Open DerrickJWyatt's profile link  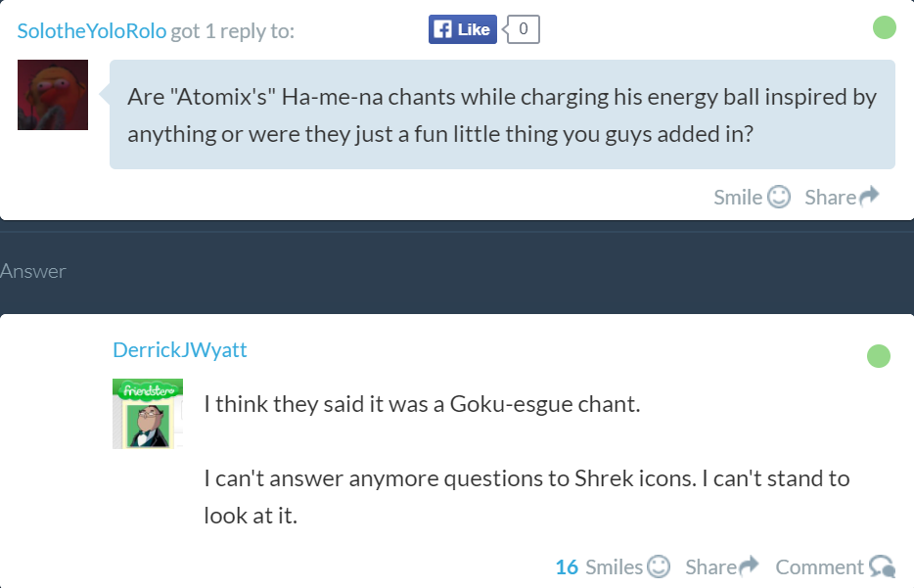180,349
